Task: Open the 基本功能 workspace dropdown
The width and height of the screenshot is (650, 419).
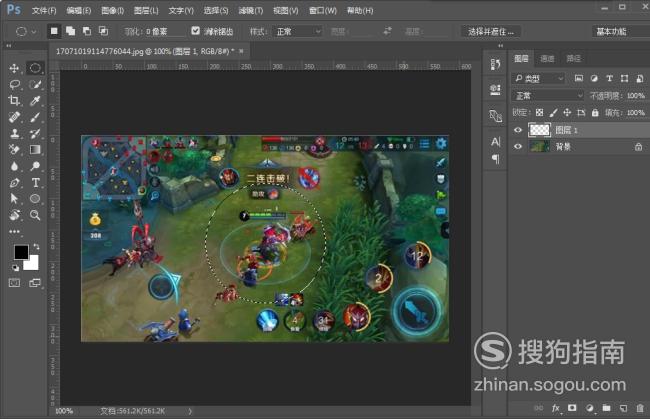Action: pos(620,31)
